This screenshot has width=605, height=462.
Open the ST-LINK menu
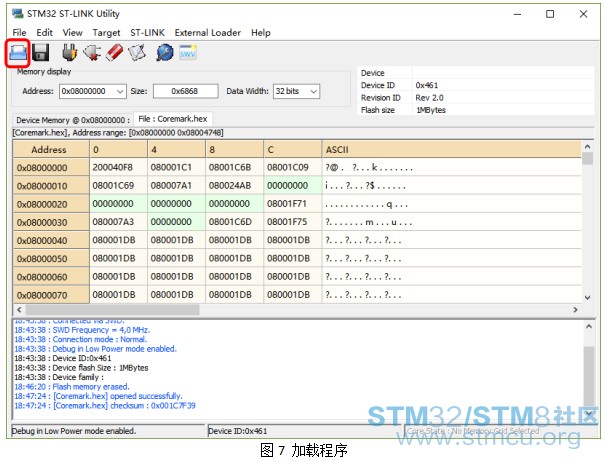tap(147, 33)
